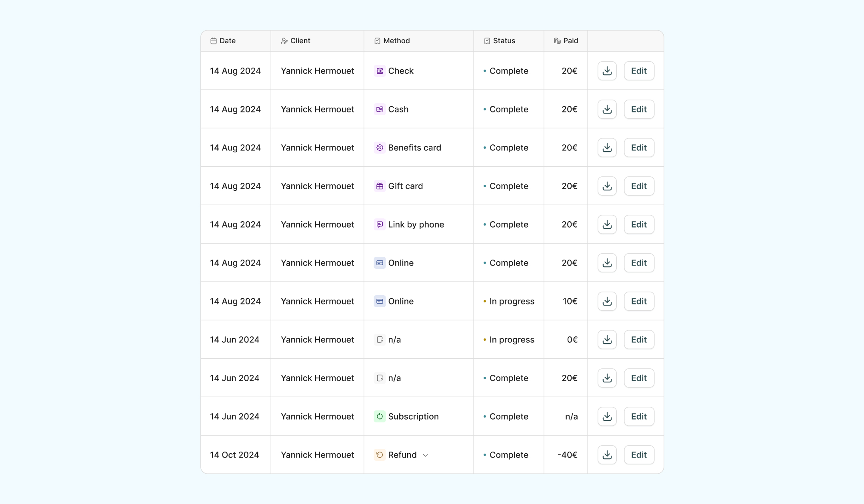The image size is (864, 504).
Task: Edit the 0€ in-progress n/a payment
Action: tap(639, 340)
